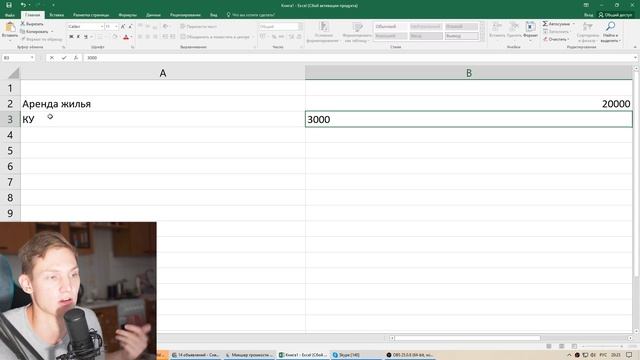Toggle bold (Ж) formatting
Screen dimensions: 640x360
pos(71,37)
